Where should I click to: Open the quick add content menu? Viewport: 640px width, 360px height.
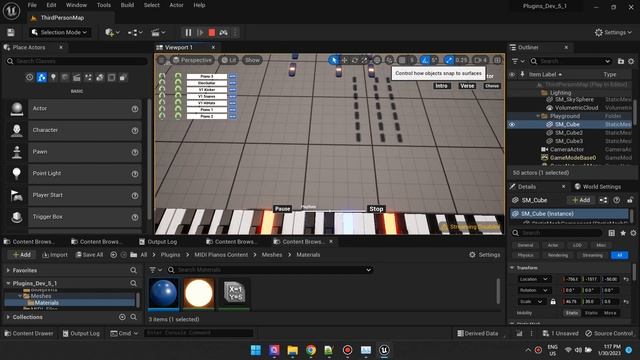point(112,32)
